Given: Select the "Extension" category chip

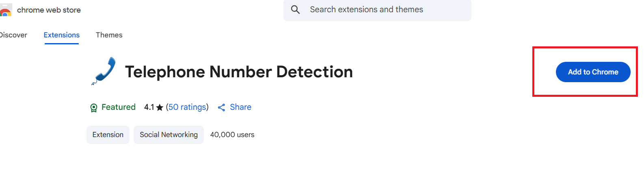Looking at the screenshot, I should (108, 135).
